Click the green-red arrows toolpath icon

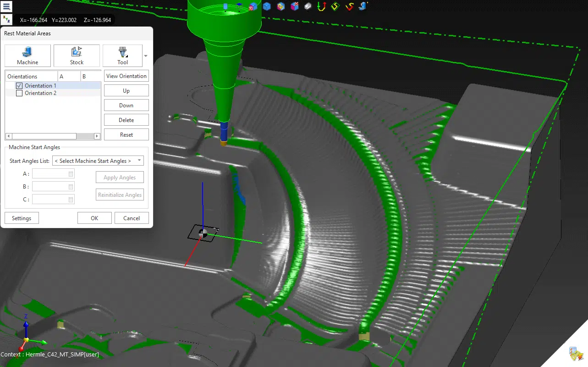(x=321, y=6)
